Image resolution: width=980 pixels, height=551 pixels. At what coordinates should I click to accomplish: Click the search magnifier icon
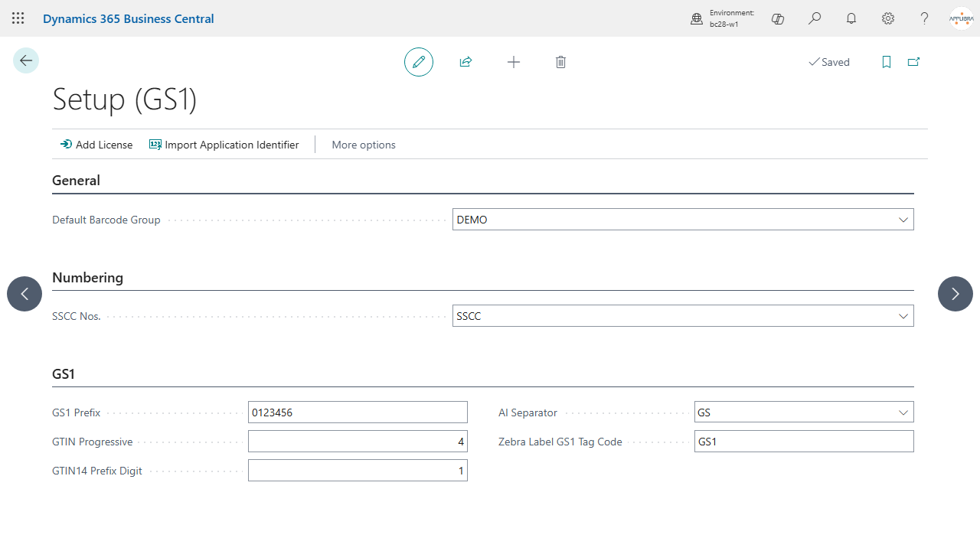815,18
